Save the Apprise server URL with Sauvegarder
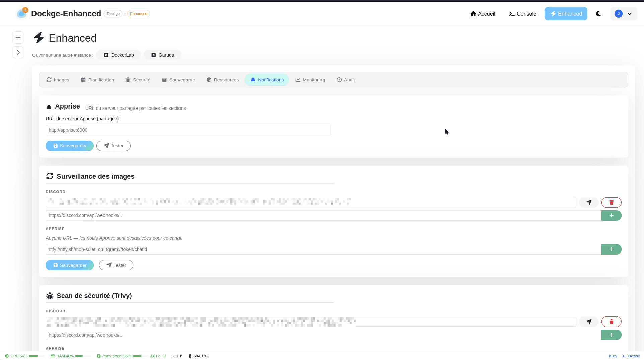 click(70, 146)
